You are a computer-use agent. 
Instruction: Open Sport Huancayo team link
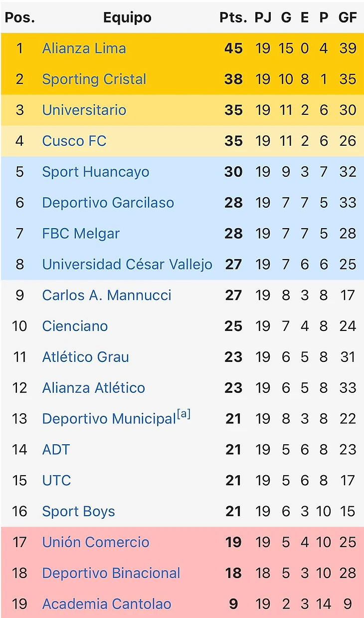tap(95, 172)
